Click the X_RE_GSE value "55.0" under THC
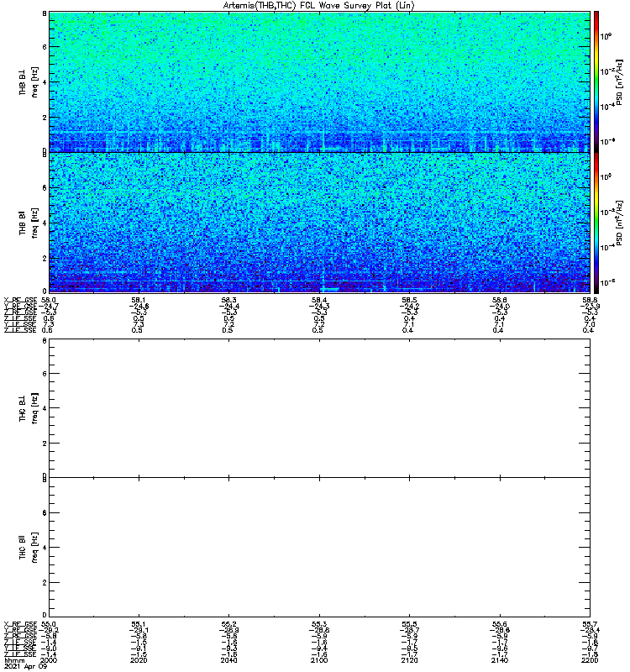Screen dimensions: 630x672 [x=49, y=624]
